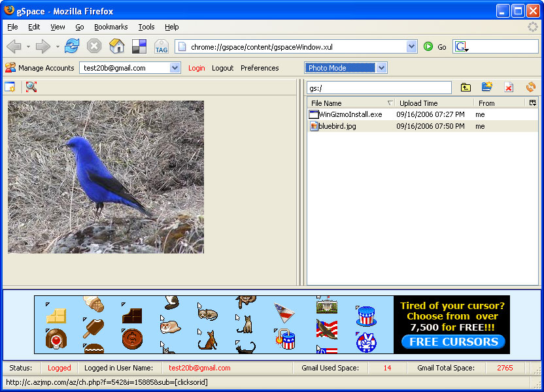Click the Upload Time column header

click(434, 103)
